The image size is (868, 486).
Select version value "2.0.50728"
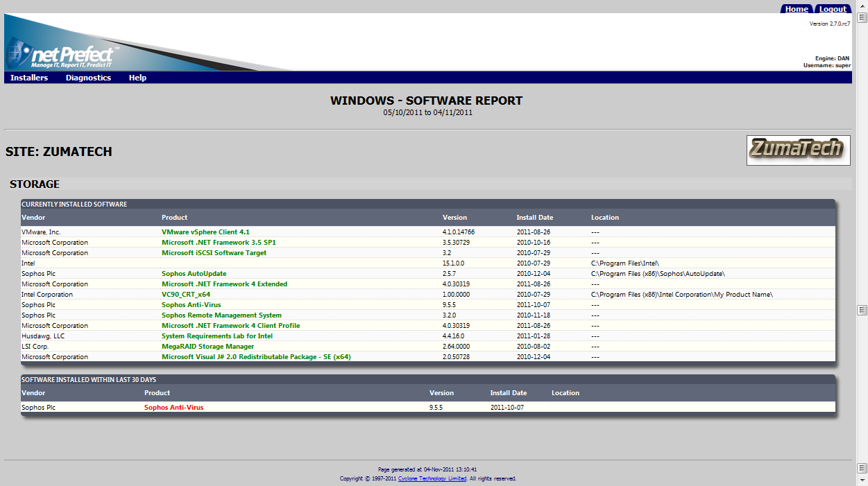456,357
